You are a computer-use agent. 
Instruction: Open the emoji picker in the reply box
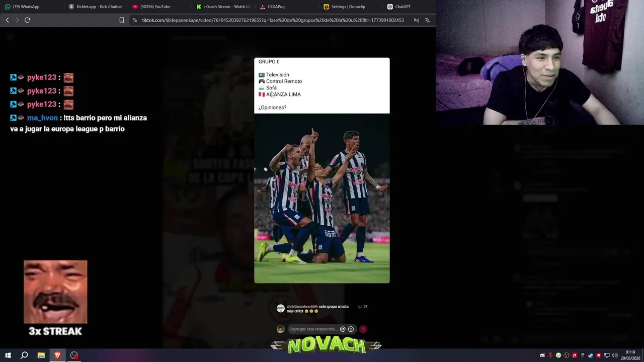click(x=351, y=329)
